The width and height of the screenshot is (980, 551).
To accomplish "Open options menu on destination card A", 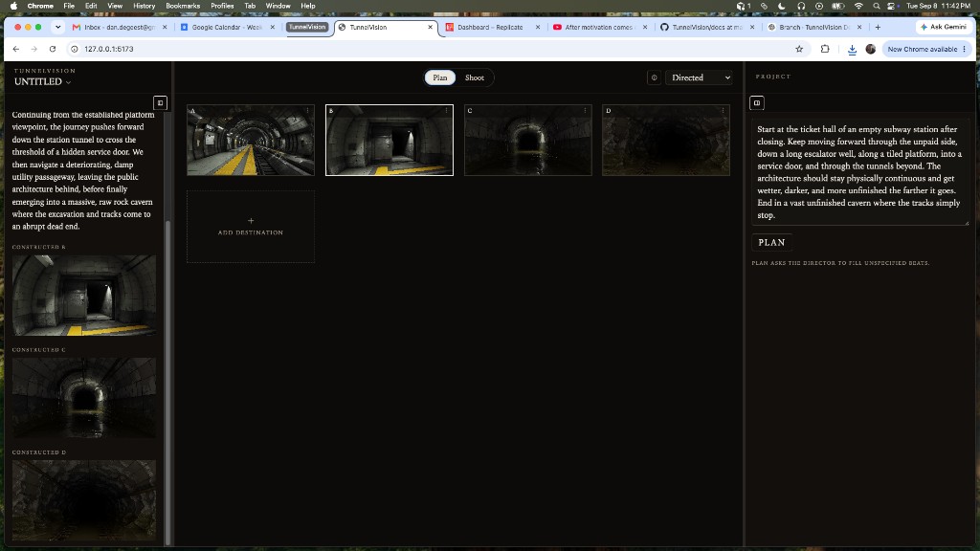I will tap(307, 111).
